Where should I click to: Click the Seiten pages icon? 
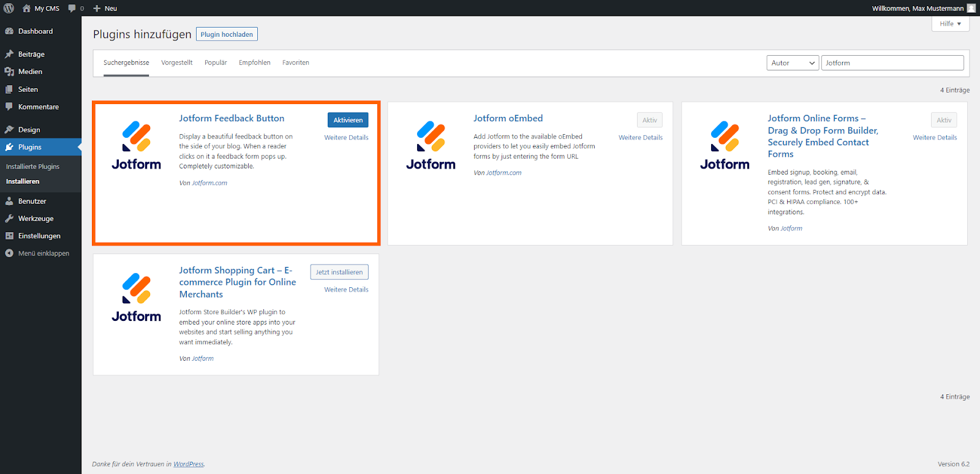click(9, 89)
